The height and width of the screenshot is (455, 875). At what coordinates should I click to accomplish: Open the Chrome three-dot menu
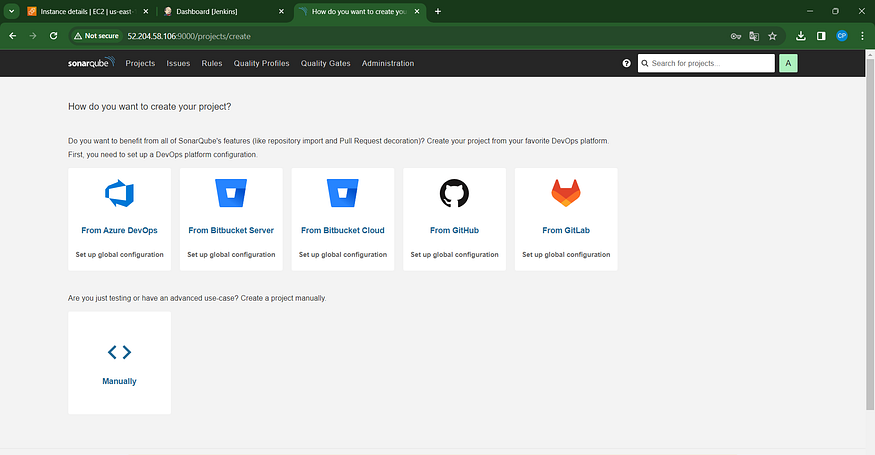[x=862, y=36]
